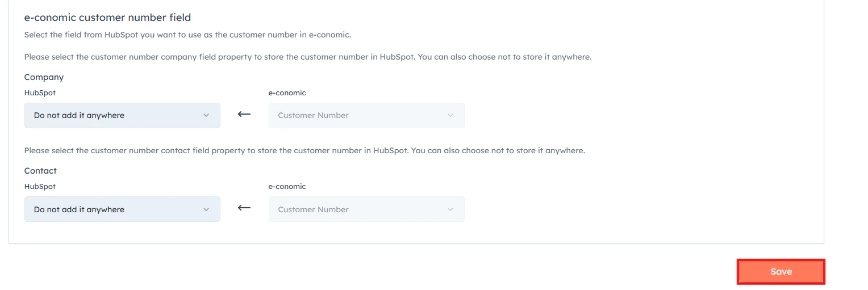Click the Company section label

(x=44, y=77)
